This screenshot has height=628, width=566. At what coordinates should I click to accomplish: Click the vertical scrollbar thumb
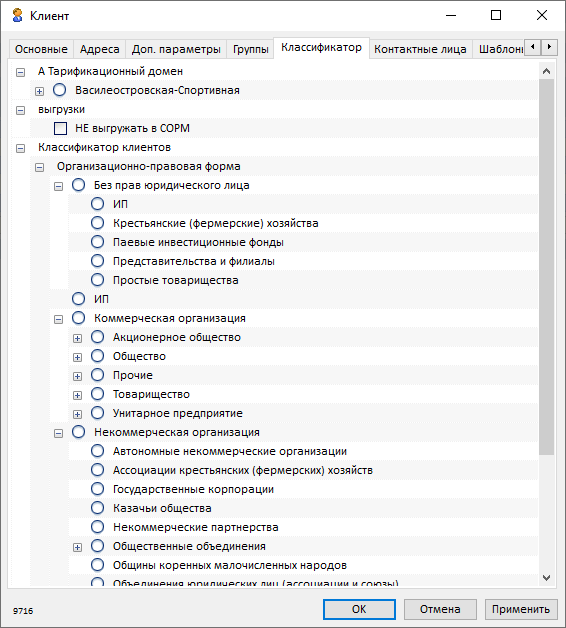[x=546, y=267]
